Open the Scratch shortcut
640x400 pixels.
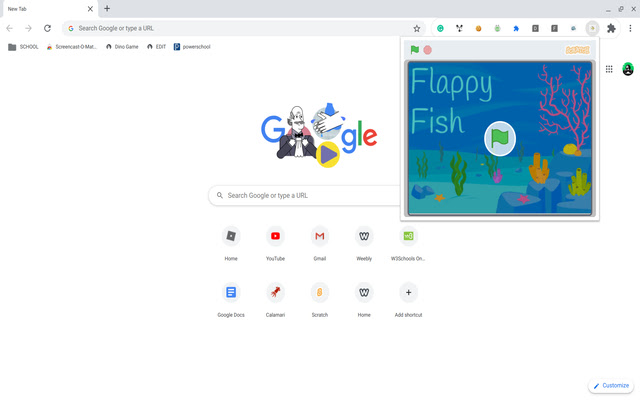tap(320, 300)
